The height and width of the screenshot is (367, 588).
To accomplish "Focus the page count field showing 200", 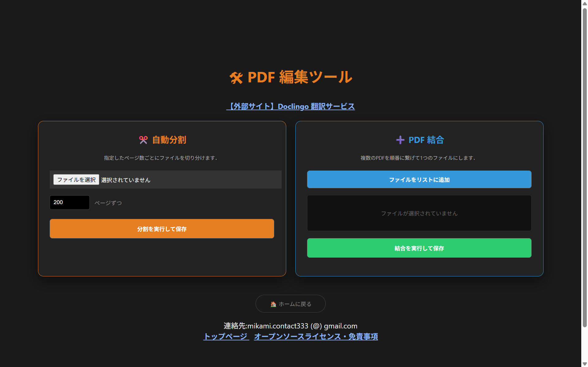I will 70,202.
